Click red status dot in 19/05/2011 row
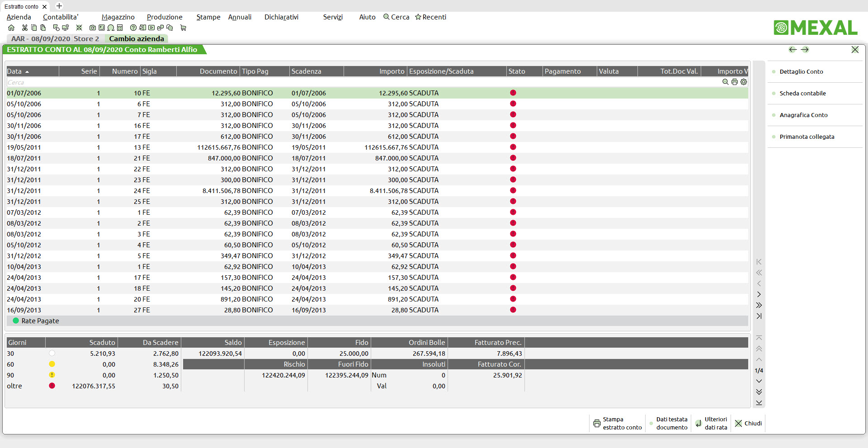The width and height of the screenshot is (868, 448). pyautogui.click(x=513, y=147)
